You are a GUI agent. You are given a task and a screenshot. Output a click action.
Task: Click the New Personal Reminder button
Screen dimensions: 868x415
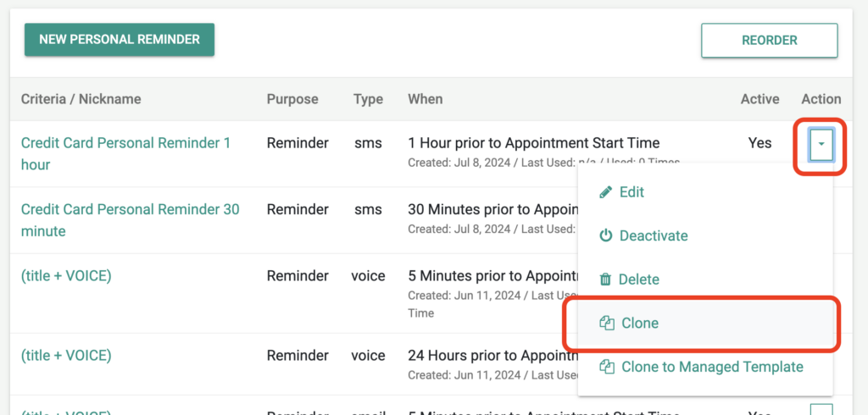click(x=119, y=40)
